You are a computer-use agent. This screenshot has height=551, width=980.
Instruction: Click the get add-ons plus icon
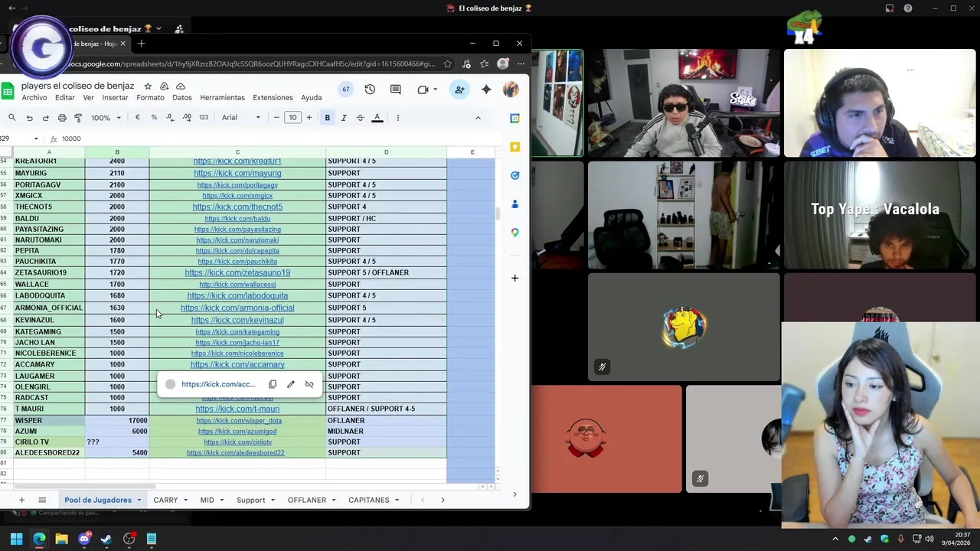coord(515,278)
